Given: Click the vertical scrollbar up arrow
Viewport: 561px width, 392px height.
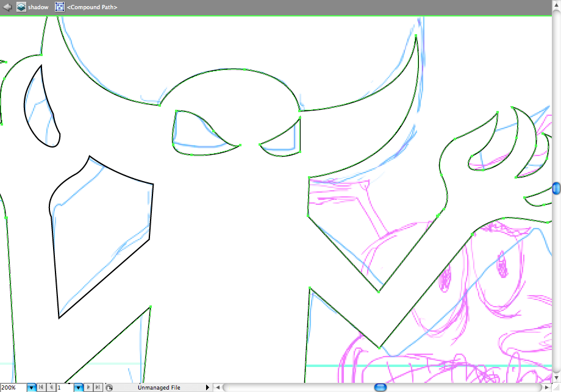Looking at the screenshot, I should (x=556, y=5).
